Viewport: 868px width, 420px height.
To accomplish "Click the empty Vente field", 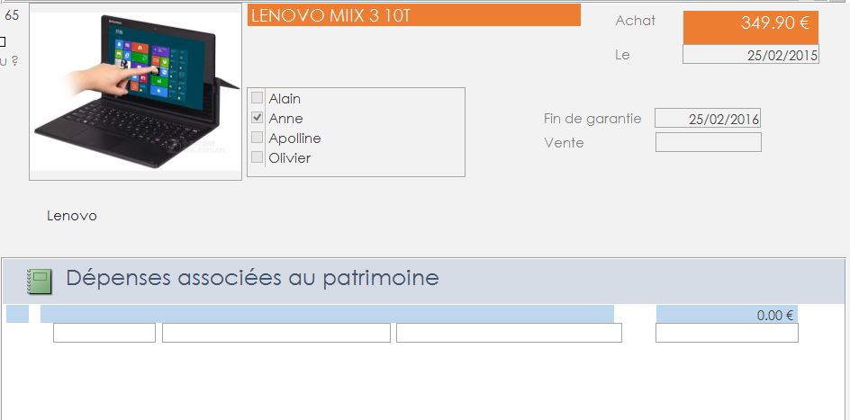I will point(708,142).
